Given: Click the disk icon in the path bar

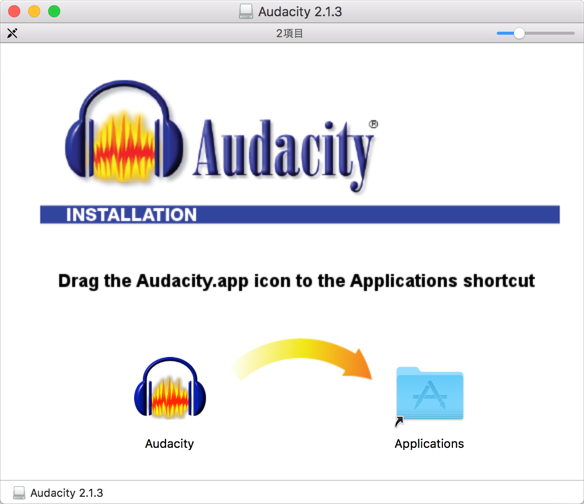Looking at the screenshot, I should (19, 493).
